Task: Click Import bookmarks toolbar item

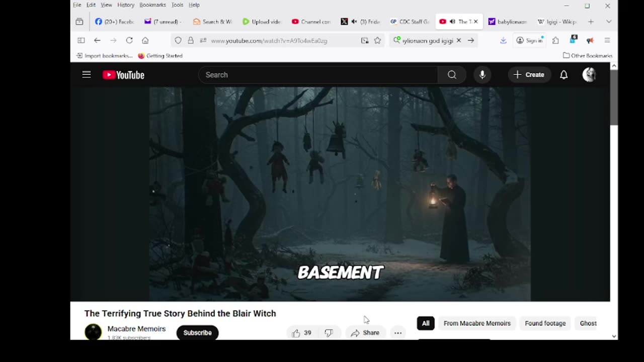Action: point(105,56)
